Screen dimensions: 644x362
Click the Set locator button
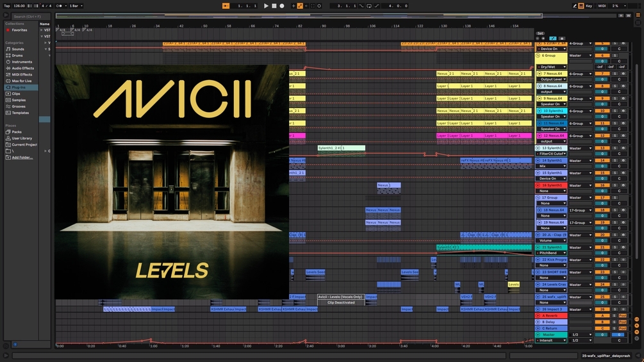pos(540,33)
